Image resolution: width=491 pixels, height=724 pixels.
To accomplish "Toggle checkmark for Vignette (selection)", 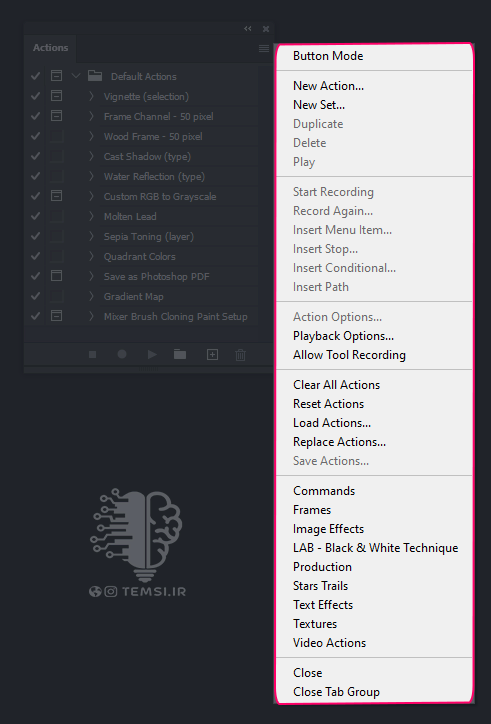I will (35, 96).
